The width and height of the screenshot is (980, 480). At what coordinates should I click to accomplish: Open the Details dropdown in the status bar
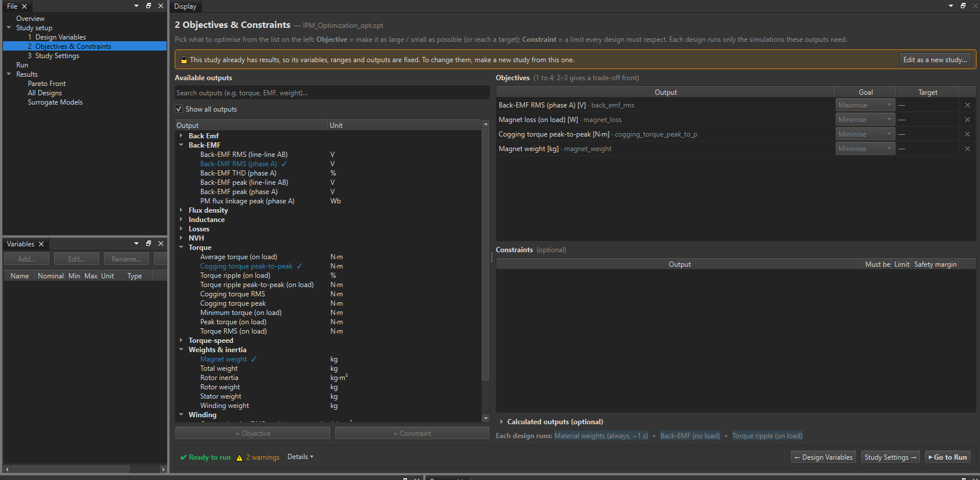coord(300,457)
